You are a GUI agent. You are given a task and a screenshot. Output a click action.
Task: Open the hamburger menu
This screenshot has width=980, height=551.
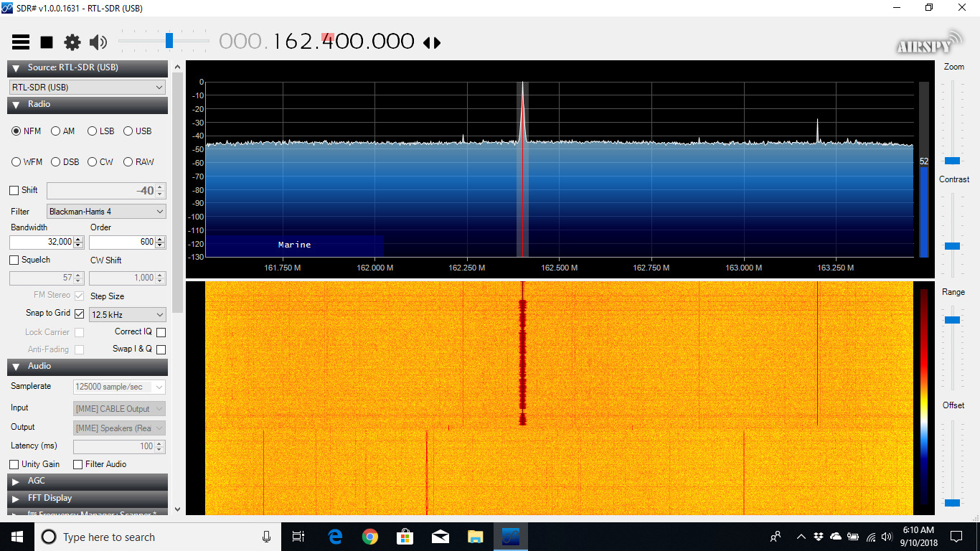point(21,42)
